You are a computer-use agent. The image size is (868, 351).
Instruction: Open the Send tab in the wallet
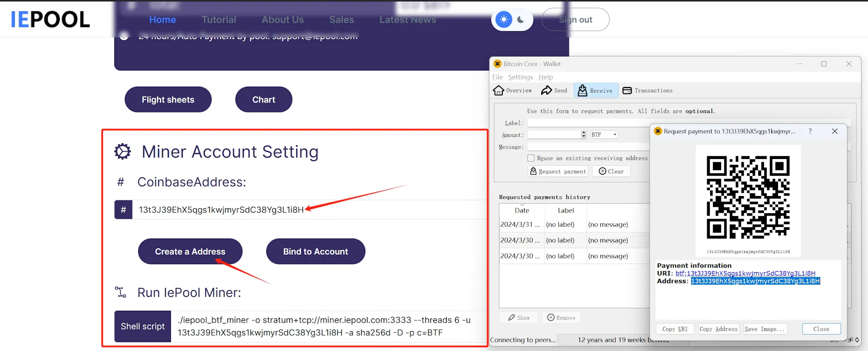[554, 90]
